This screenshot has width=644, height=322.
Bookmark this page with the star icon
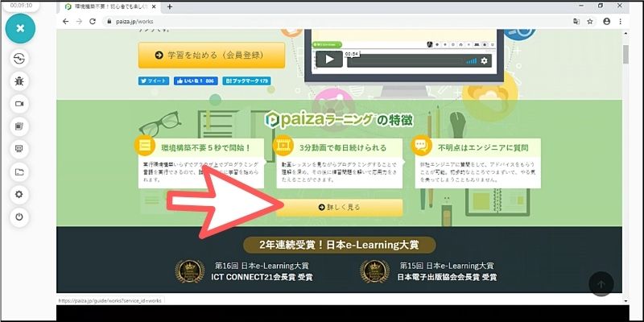tap(590, 22)
